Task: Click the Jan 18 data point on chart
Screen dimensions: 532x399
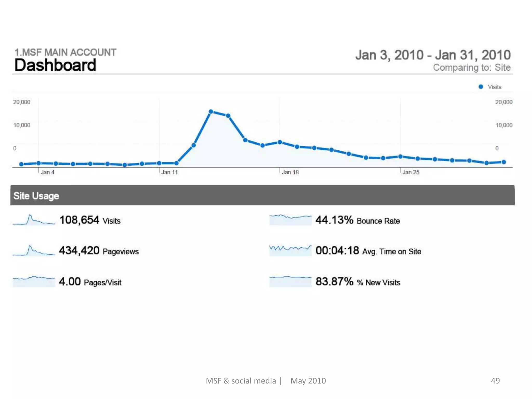Action: point(280,142)
